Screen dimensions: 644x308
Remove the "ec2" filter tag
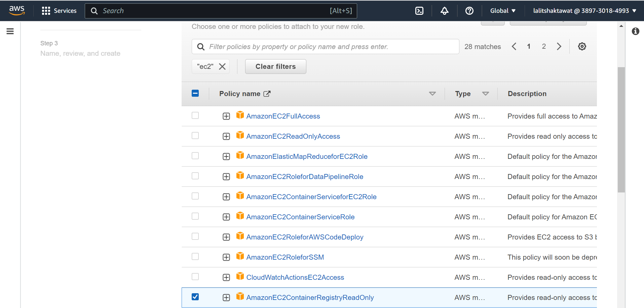click(x=222, y=67)
